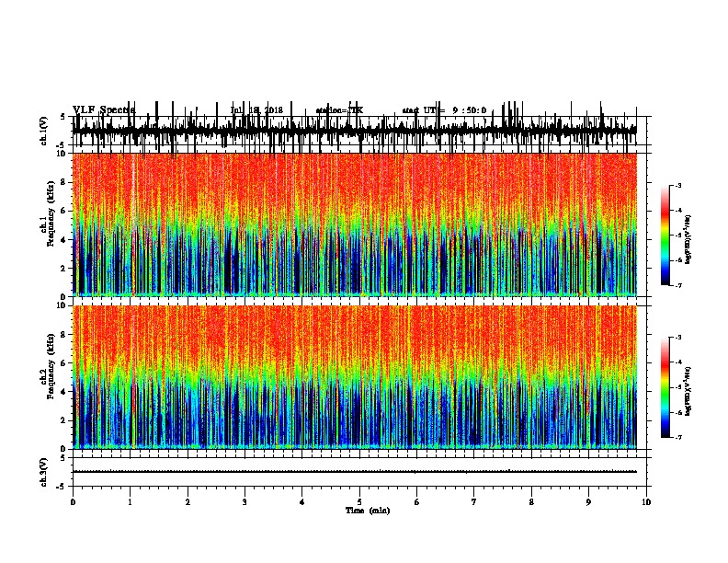
Task: Click the date label 'Jul 18, 2018'
Action: pos(256,110)
